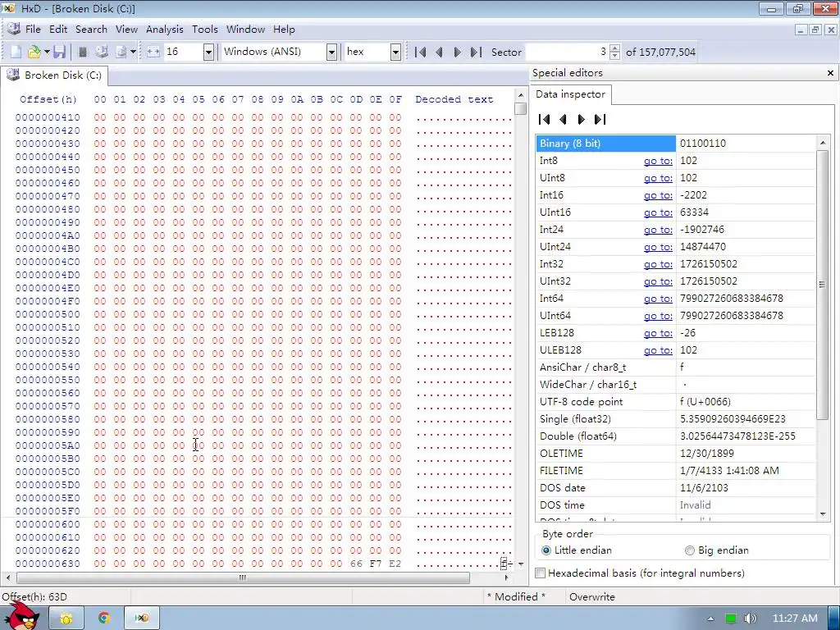
Task: Open the File menu
Action: point(33,30)
